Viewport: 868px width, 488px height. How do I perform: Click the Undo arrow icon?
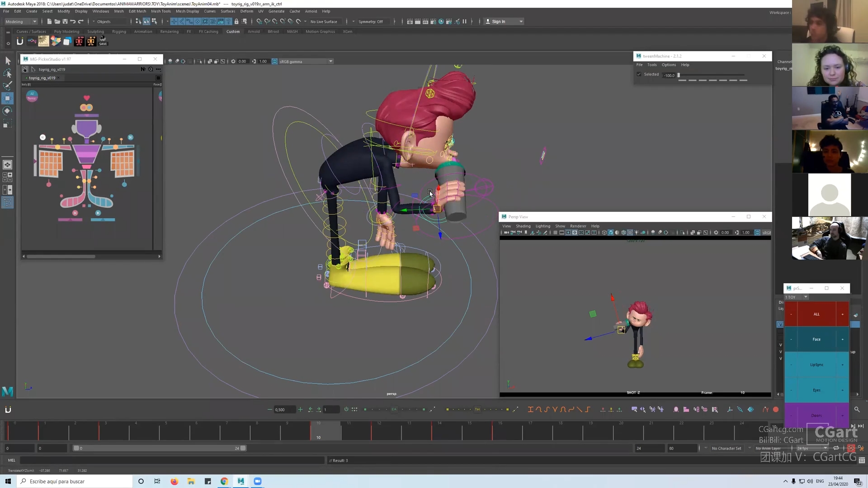pos(73,21)
